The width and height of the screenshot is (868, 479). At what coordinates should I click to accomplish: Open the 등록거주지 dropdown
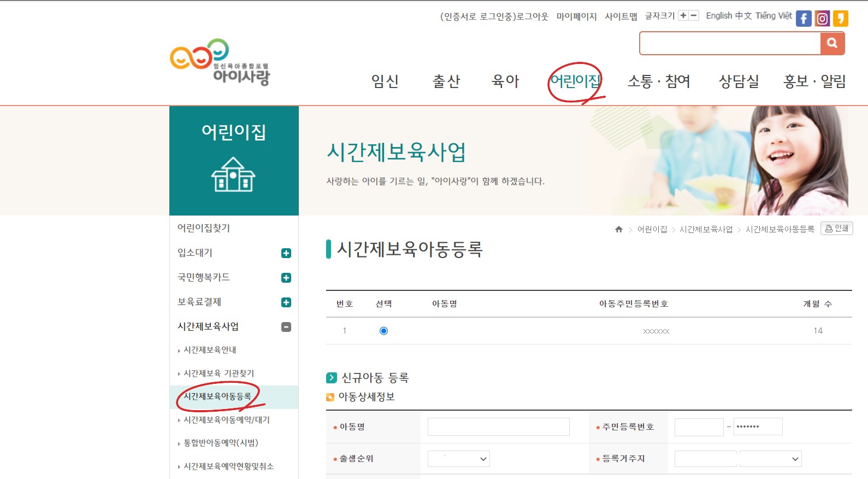771,459
